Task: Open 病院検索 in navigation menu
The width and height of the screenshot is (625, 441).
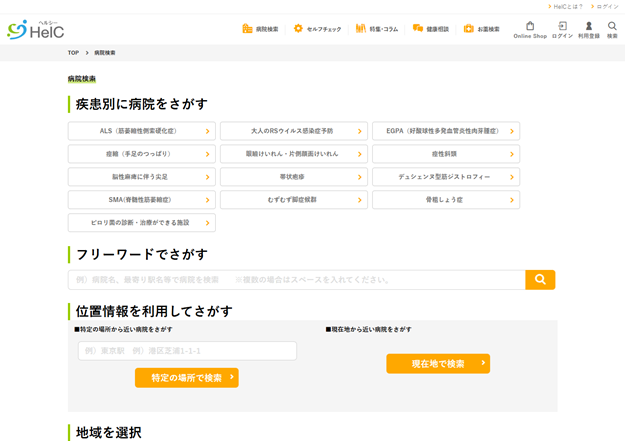Action: coord(260,29)
